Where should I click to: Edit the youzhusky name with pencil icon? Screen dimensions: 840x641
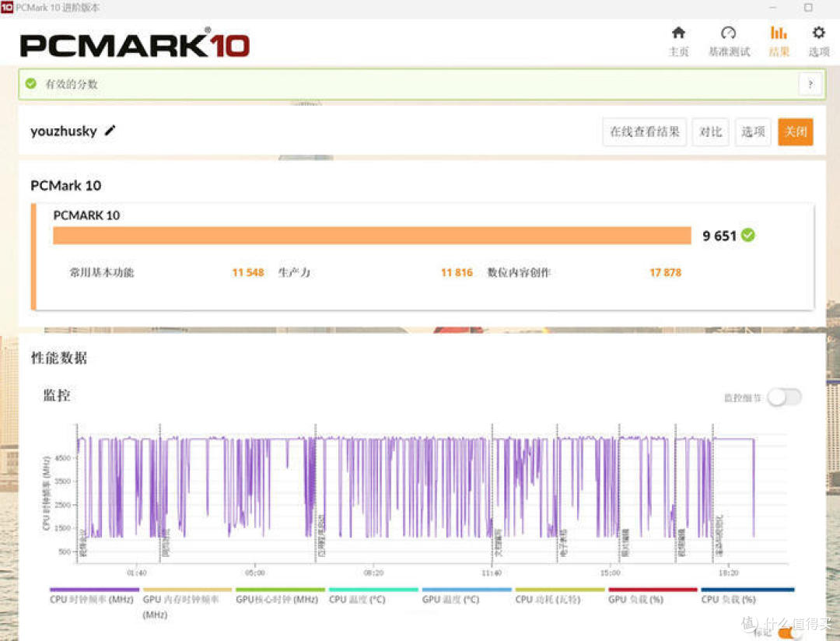(110, 130)
